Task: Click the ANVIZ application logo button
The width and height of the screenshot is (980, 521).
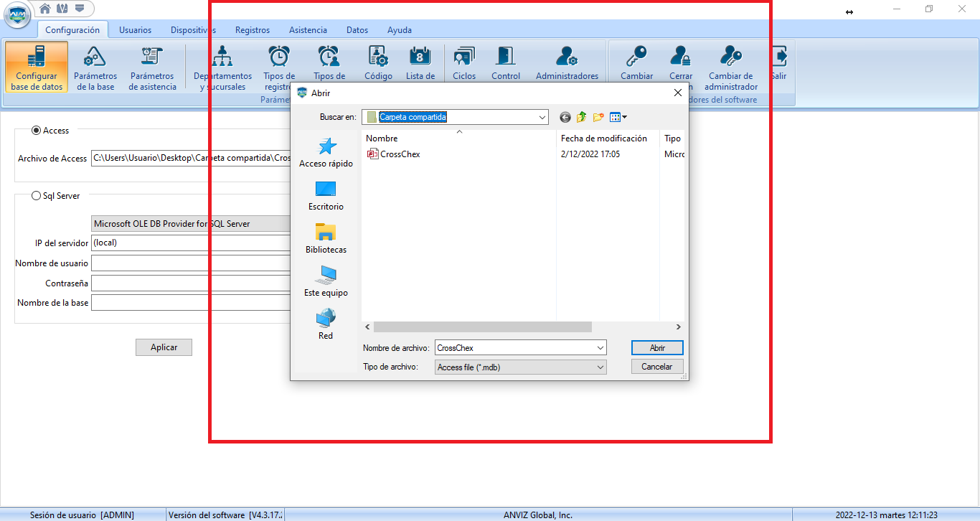Action: (17, 14)
